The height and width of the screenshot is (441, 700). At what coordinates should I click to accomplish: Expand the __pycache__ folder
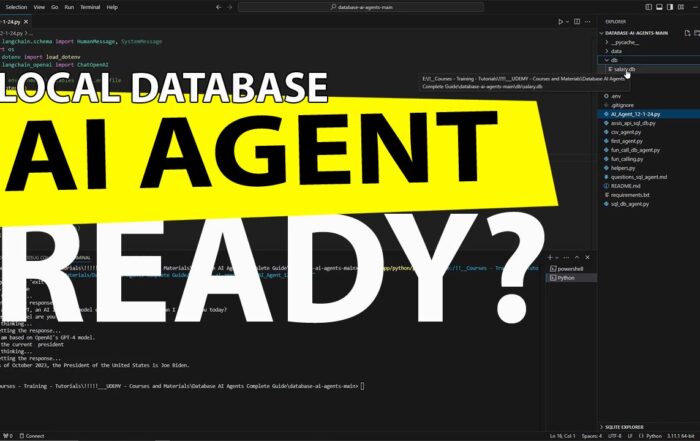[x=624, y=42]
